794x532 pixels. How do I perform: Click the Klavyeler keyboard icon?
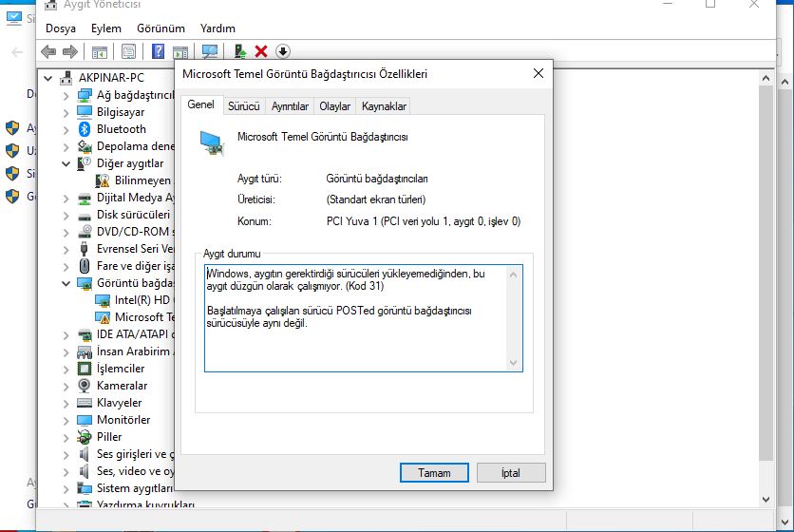click(85, 403)
